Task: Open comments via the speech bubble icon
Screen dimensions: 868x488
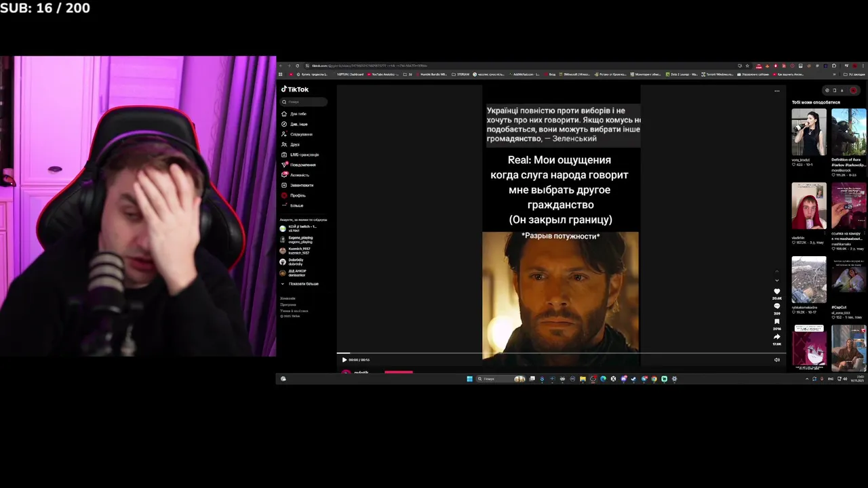Action: (777, 306)
